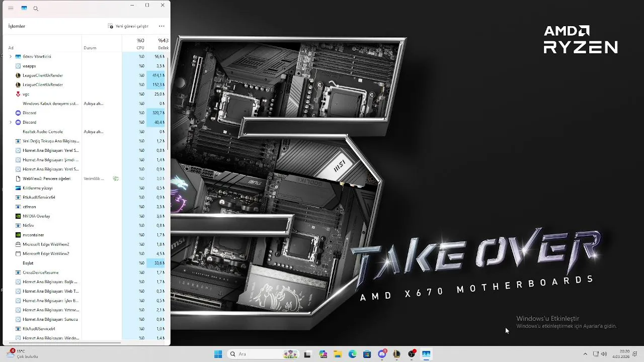Open the 15°C weather widget
Image resolution: width=644 pixels, height=362 pixels.
(x=21, y=354)
